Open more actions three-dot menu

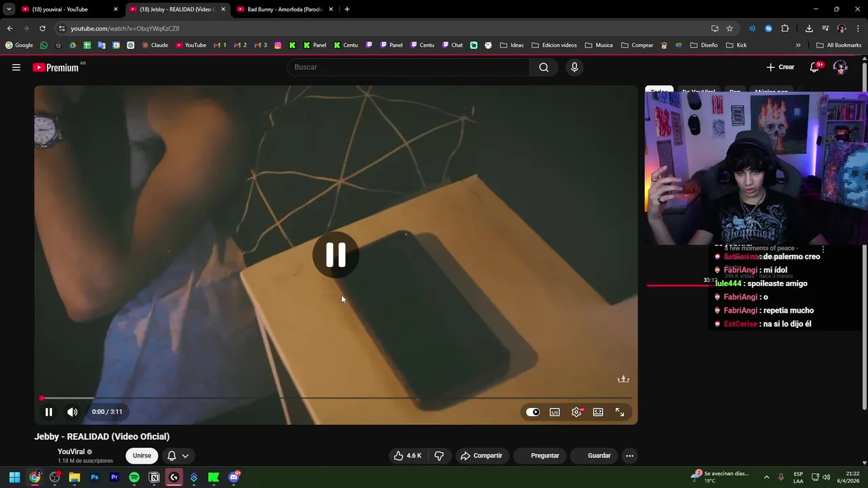(629, 455)
